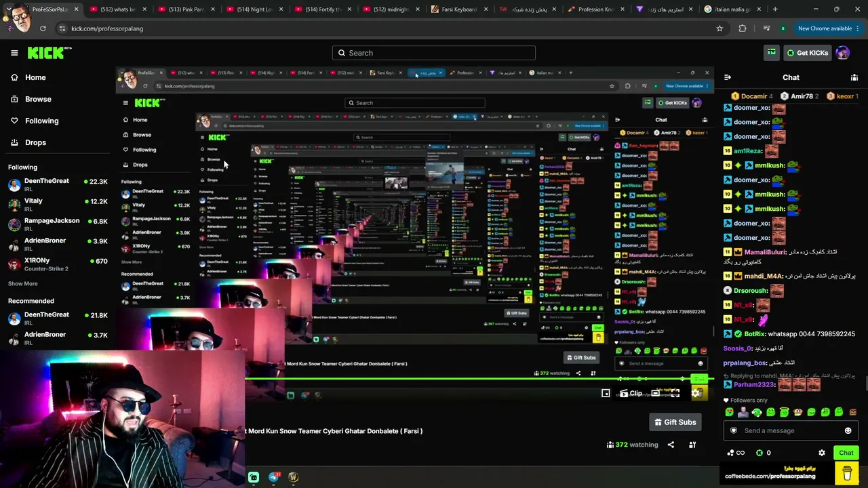The image size is (868, 488).
Task: Click the last emote in chat quick row
Action: [x=853, y=412]
